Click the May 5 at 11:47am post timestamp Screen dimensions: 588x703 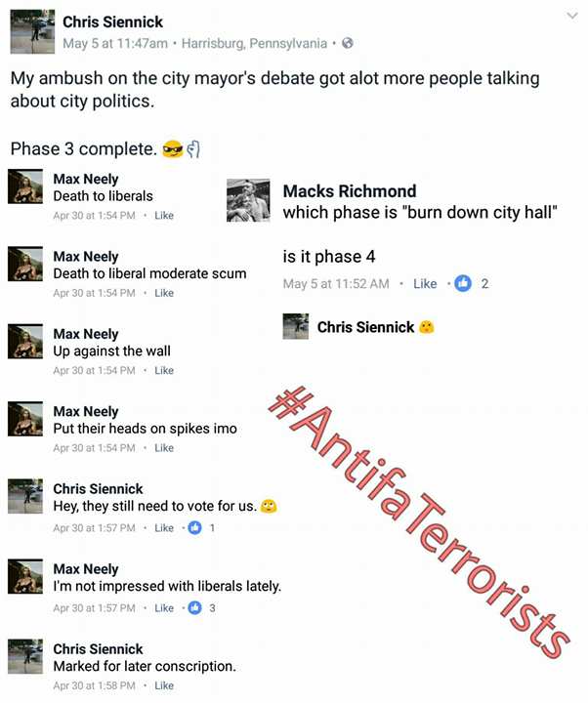point(115,44)
